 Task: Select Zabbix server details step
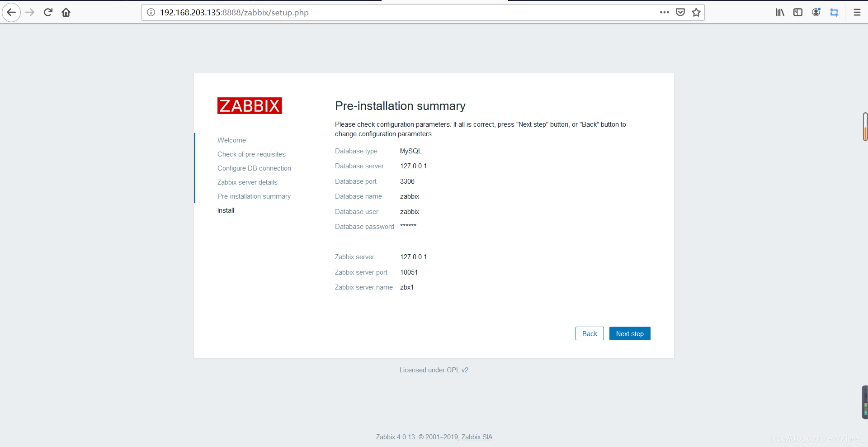pos(247,182)
